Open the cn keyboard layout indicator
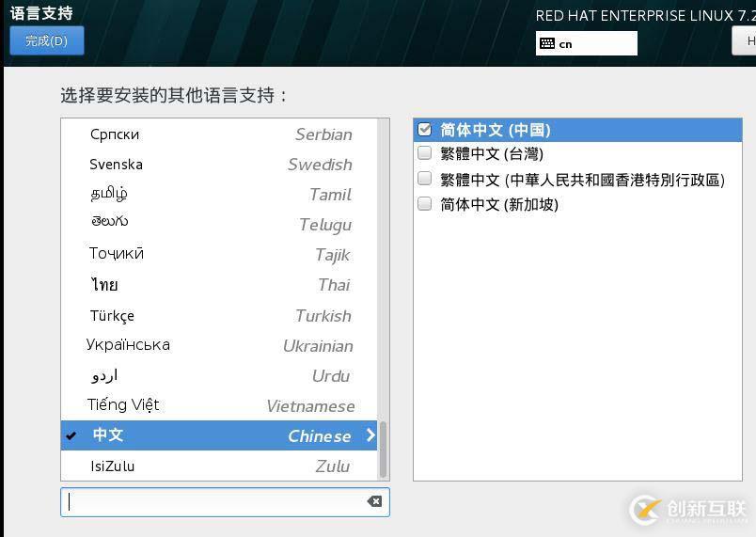756x537 pixels. point(587,43)
